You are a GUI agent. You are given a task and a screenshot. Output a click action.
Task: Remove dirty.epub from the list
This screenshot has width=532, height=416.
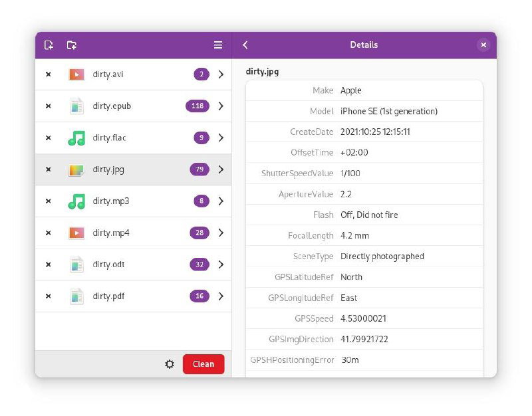tap(48, 106)
